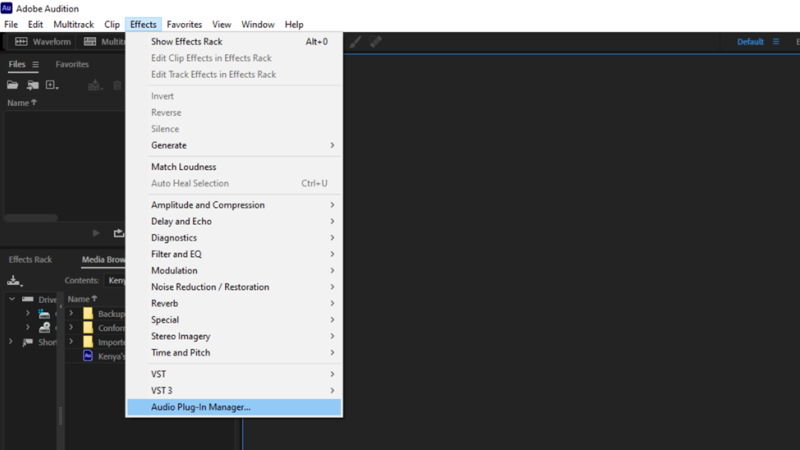This screenshot has height=450, width=800.
Task: Open Noise Reduction / Restoration submenu
Action: 234,287
